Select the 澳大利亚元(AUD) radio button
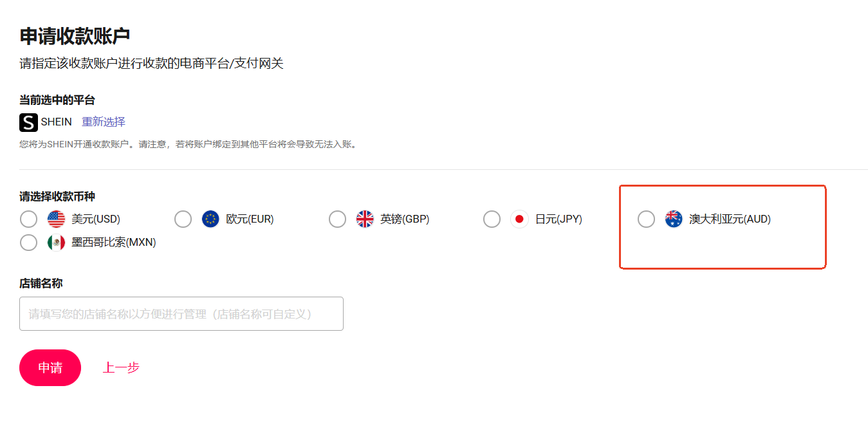Viewport: 868px width, 444px height. coord(646,219)
